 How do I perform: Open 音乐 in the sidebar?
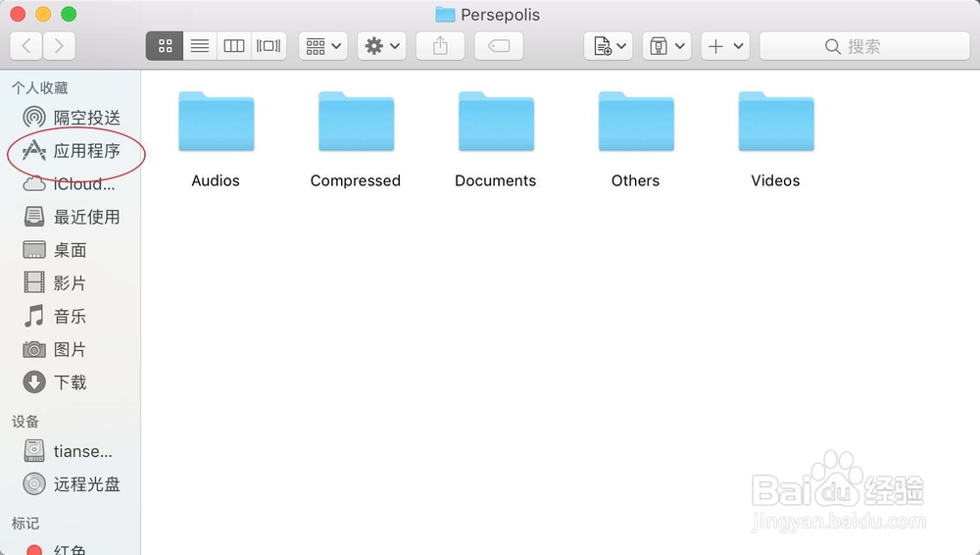tap(55, 316)
